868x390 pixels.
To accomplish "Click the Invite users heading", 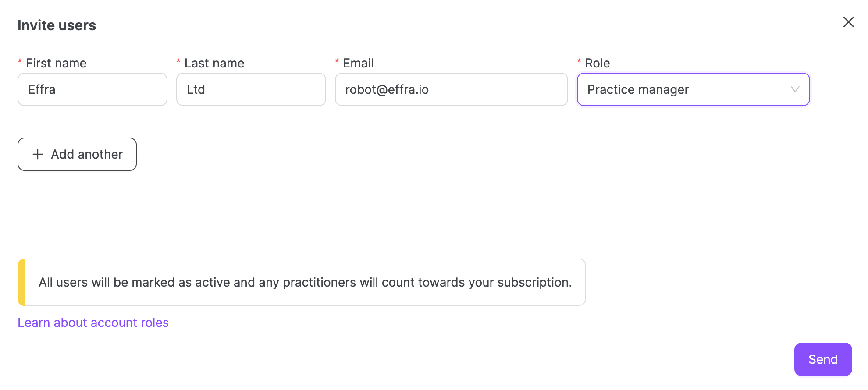I will tap(57, 25).
